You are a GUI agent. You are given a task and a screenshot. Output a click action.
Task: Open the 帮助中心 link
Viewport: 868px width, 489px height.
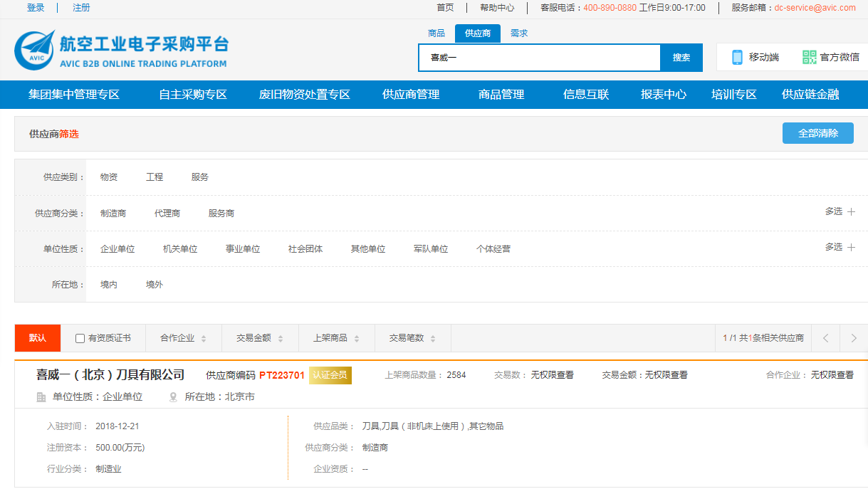pos(497,8)
